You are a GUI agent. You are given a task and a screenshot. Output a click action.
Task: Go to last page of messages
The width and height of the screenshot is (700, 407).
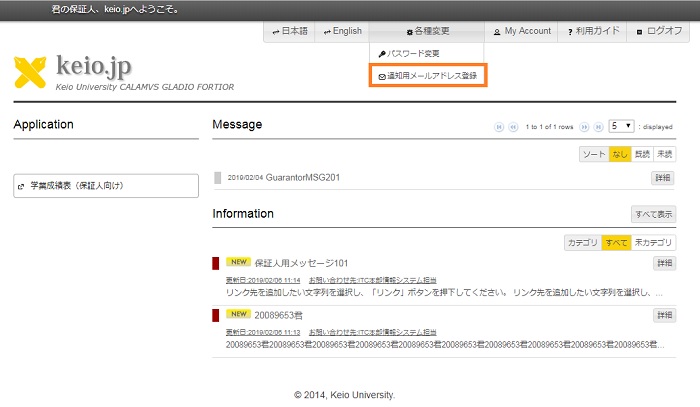pos(598,127)
